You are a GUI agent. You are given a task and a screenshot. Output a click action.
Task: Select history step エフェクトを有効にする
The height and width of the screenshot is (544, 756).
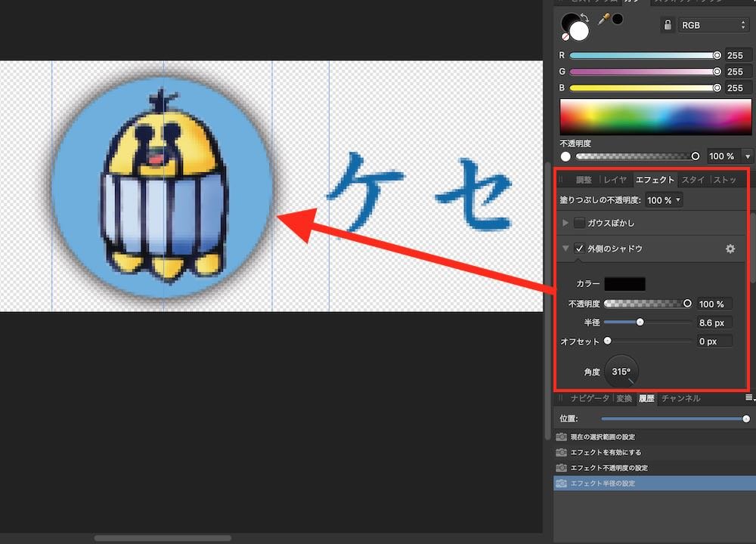tap(655, 453)
